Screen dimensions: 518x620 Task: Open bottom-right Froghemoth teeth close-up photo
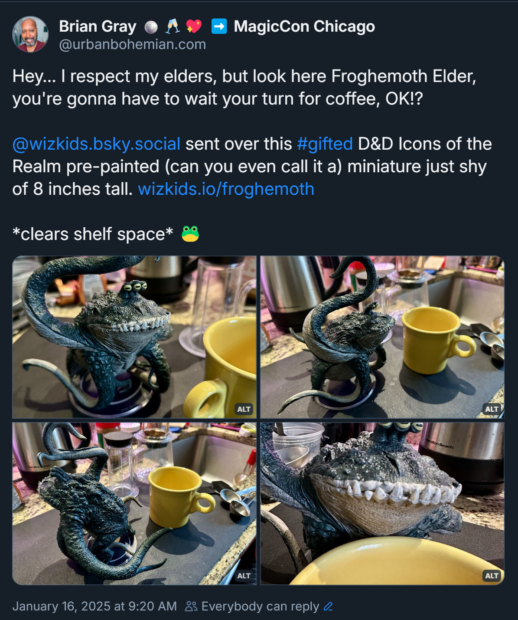(x=382, y=503)
